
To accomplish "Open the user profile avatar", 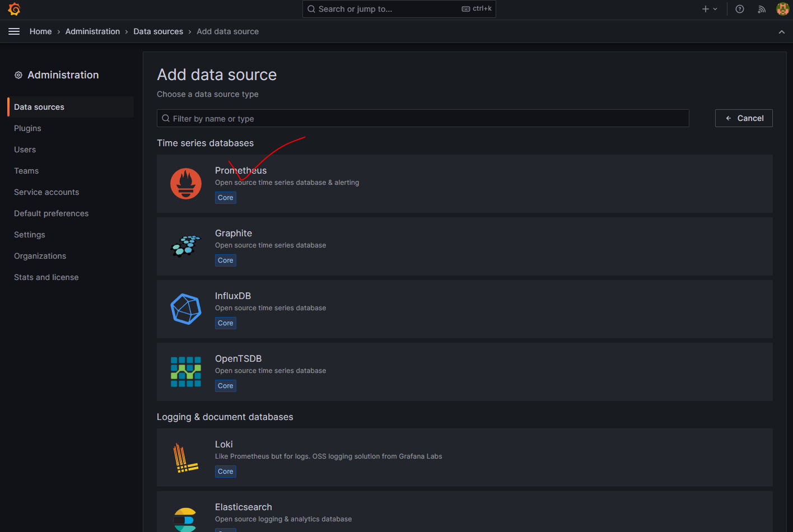I will pos(782,9).
